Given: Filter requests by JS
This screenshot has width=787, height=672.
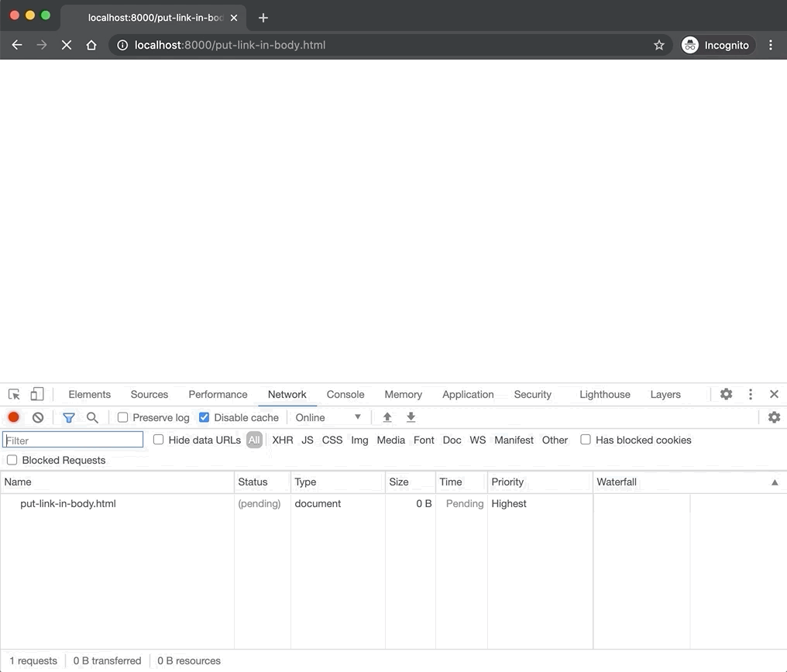Looking at the screenshot, I should tap(308, 440).
